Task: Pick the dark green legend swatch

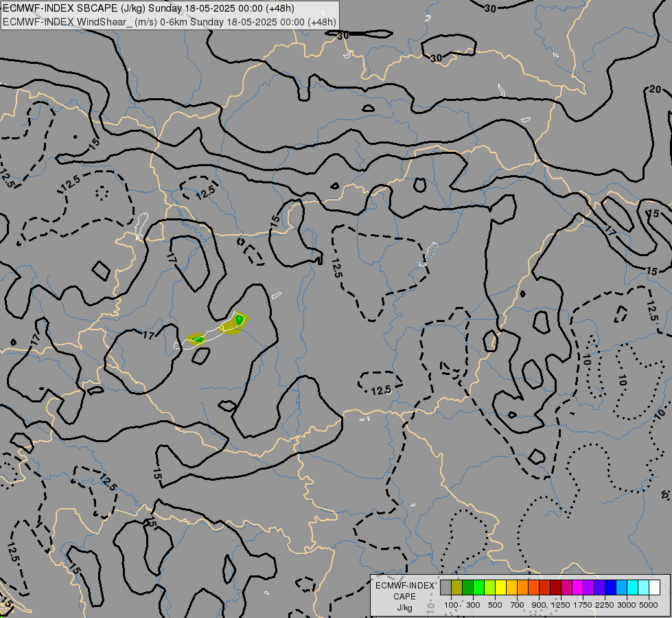Action: pyautogui.click(x=468, y=587)
